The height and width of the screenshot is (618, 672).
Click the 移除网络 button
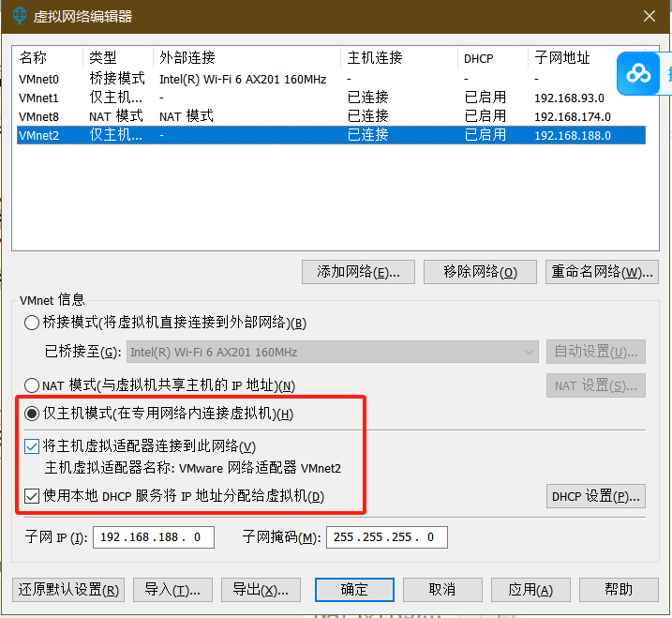(x=480, y=272)
